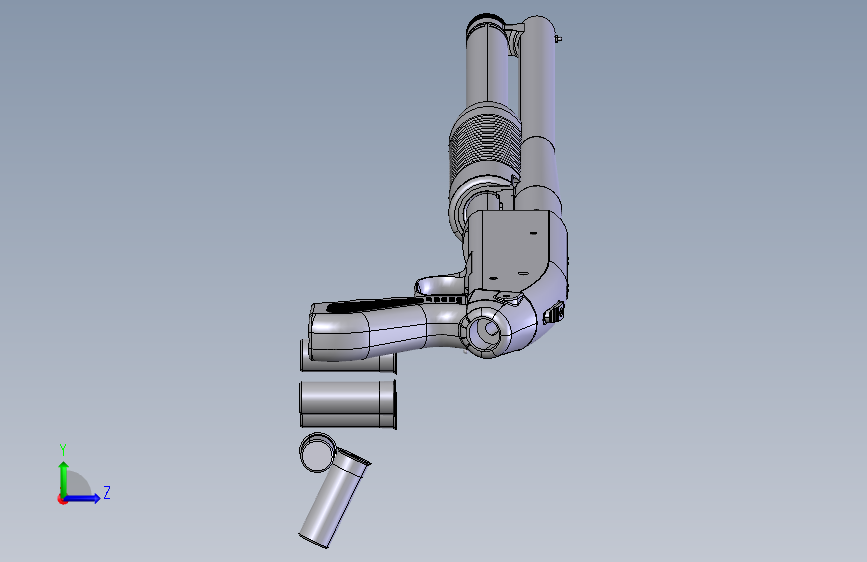The width and height of the screenshot is (867, 562).
Task: Select the rectangular housing block with slots
Action: click(514, 249)
